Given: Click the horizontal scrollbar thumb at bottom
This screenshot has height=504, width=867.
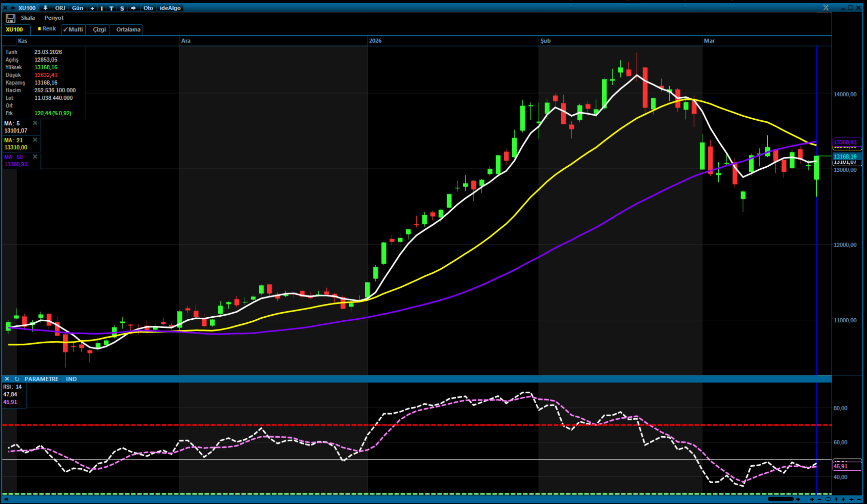Looking at the screenshot, I should coord(780,499).
